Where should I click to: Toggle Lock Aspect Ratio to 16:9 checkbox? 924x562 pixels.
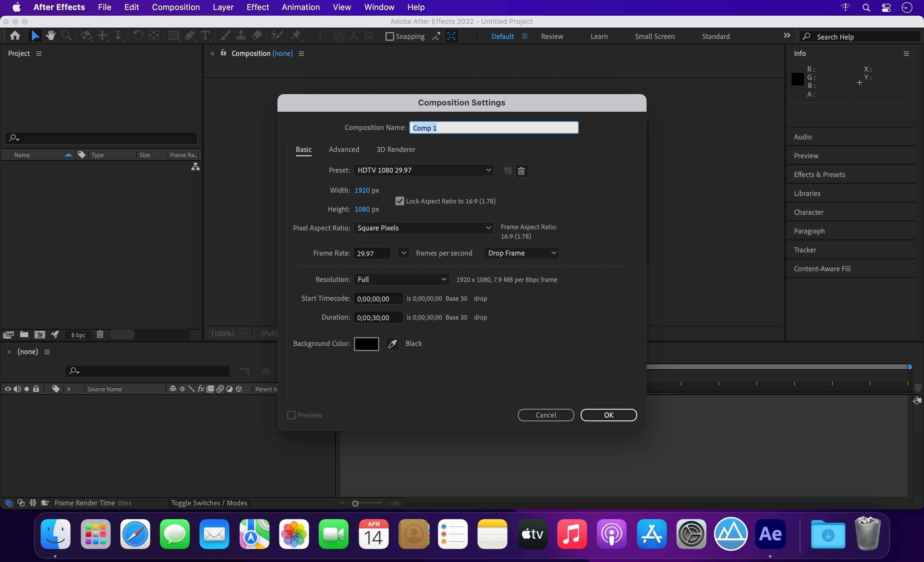(x=398, y=201)
